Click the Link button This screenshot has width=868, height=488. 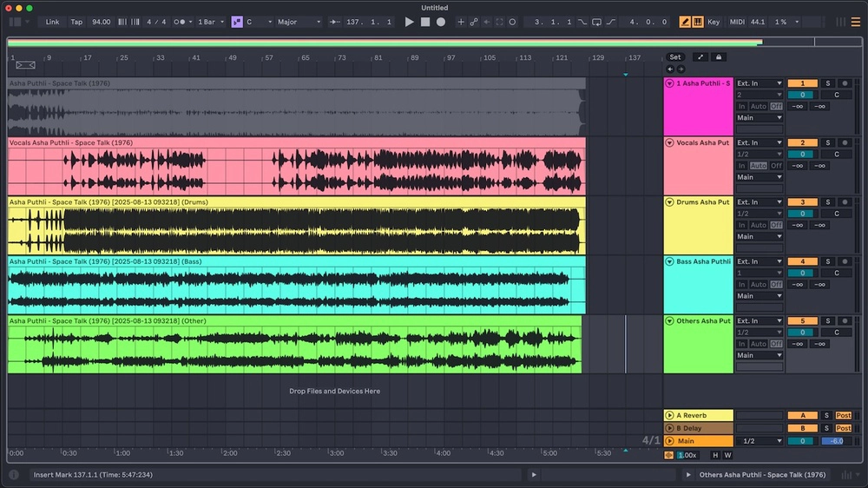pyautogui.click(x=52, y=22)
